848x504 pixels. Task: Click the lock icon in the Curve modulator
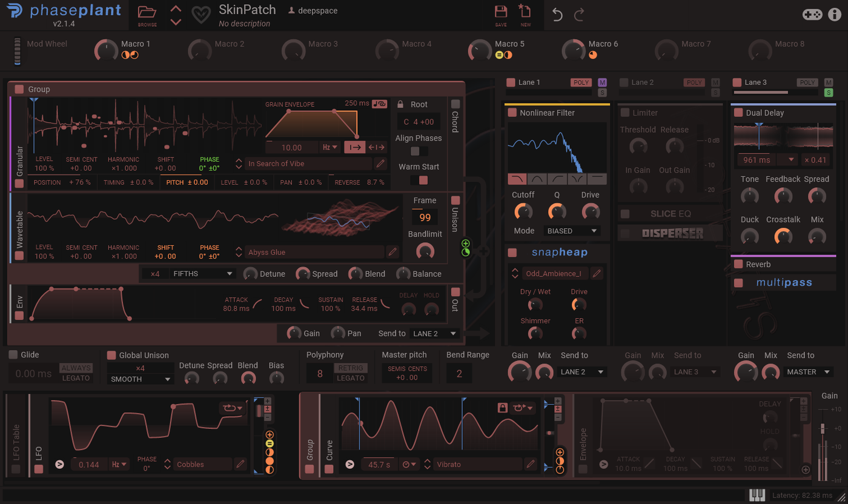[x=502, y=408]
